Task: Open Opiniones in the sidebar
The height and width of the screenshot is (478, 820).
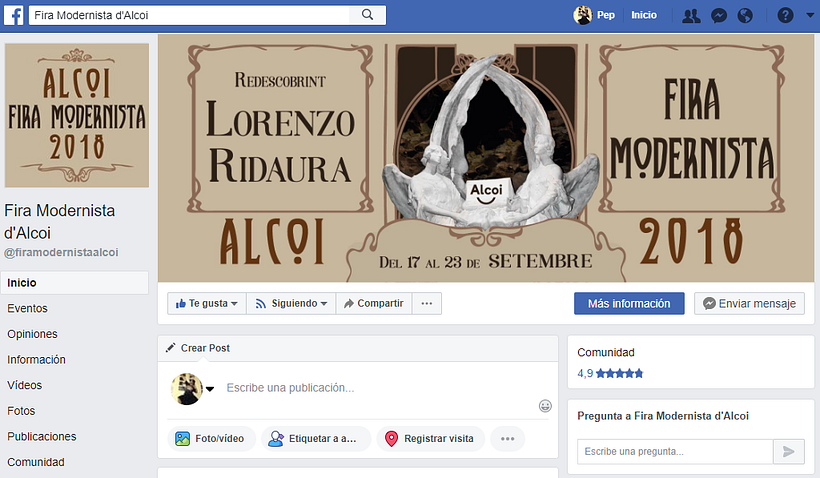Action: (32, 334)
